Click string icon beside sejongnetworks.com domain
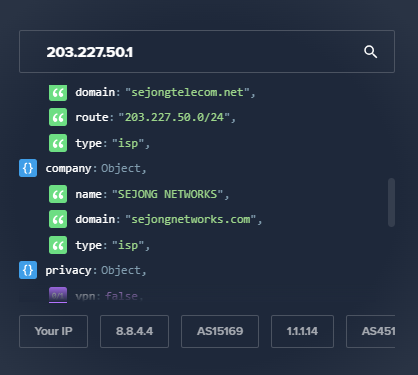 tap(58, 219)
